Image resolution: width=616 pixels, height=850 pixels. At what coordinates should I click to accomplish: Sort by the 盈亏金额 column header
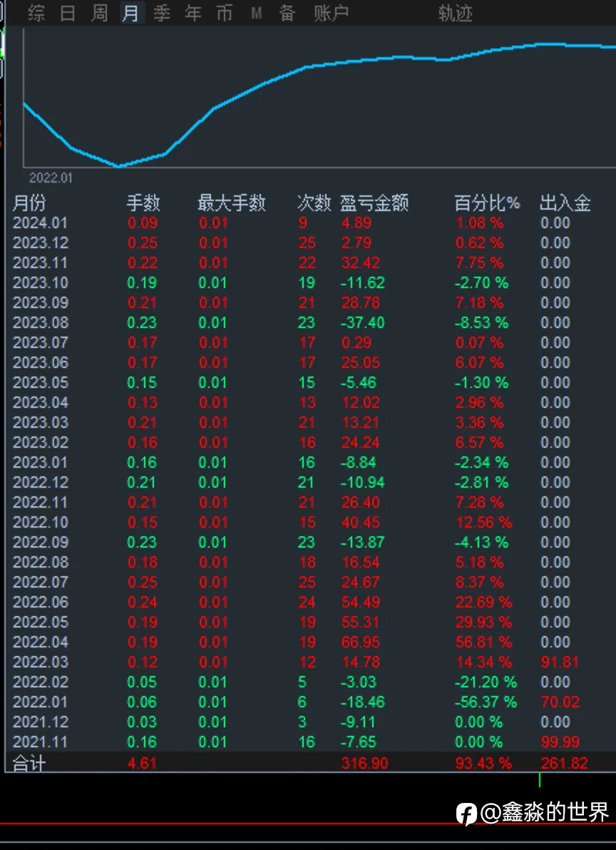tap(374, 203)
